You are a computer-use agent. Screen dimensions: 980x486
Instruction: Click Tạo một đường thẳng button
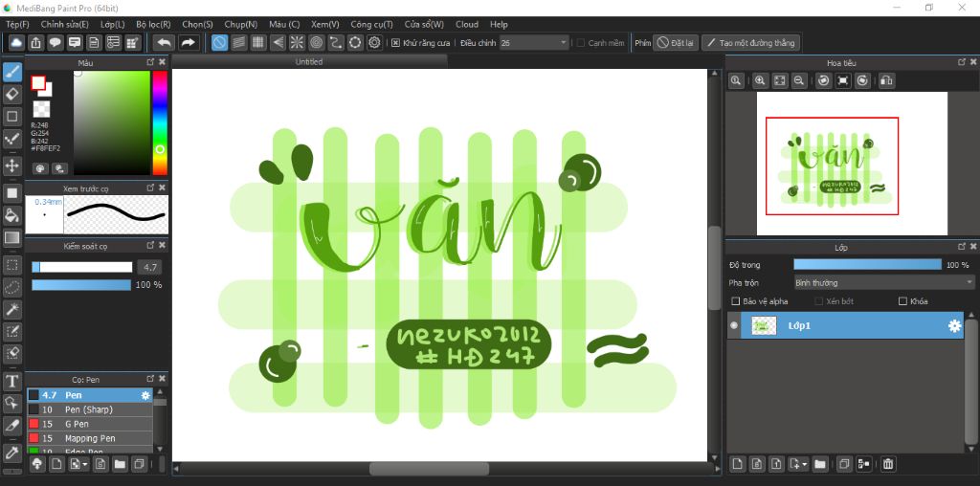(750, 43)
